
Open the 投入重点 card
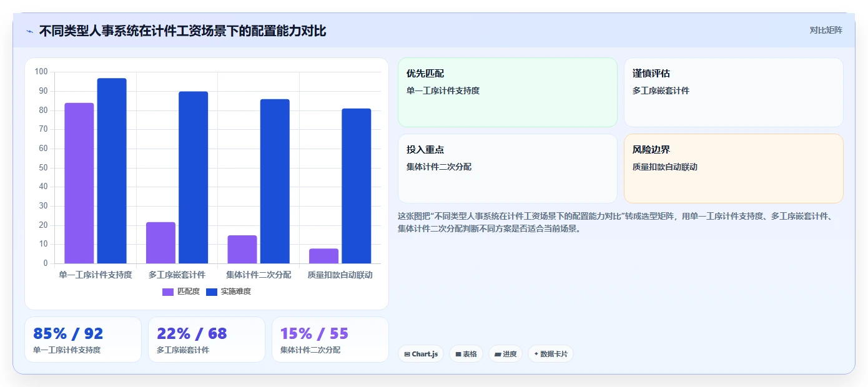pyautogui.click(x=508, y=169)
